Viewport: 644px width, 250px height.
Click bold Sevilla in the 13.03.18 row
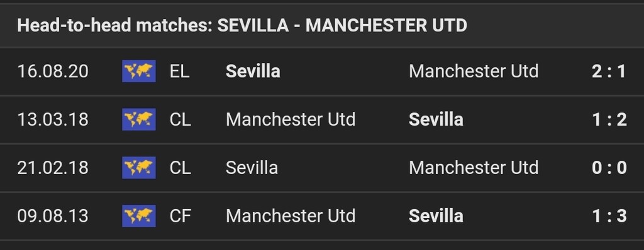click(436, 119)
